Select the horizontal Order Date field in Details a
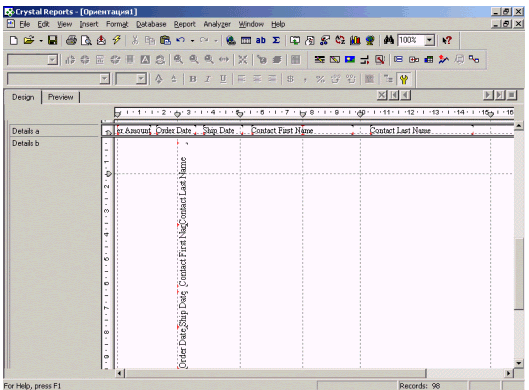This screenshot has height=390, width=529. coord(175,131)
